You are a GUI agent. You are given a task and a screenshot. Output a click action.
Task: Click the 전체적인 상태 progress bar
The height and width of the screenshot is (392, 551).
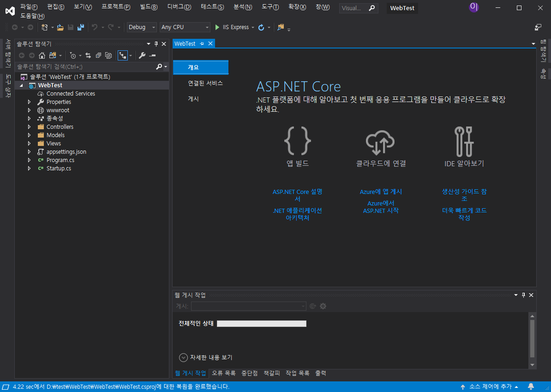tap(262, 324)
